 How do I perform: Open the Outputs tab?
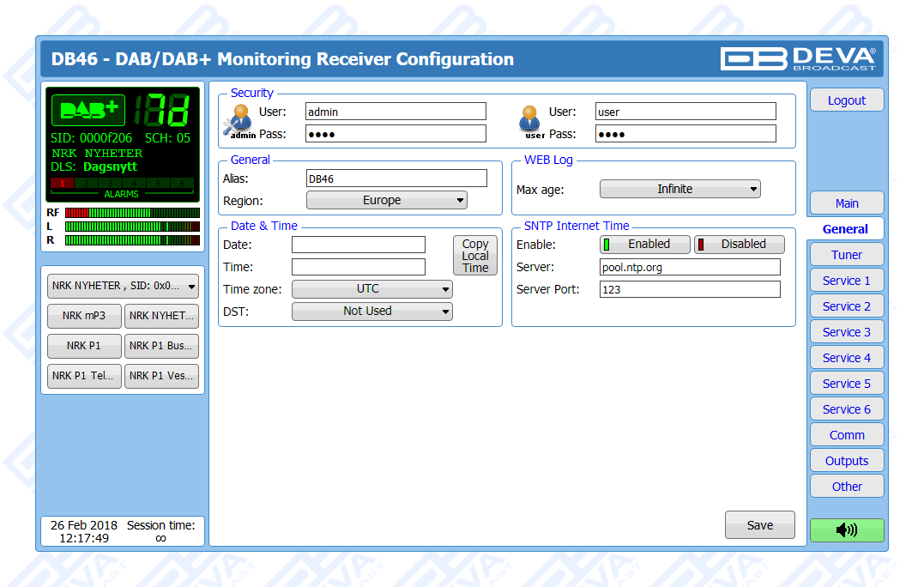[x=846, y=461]
